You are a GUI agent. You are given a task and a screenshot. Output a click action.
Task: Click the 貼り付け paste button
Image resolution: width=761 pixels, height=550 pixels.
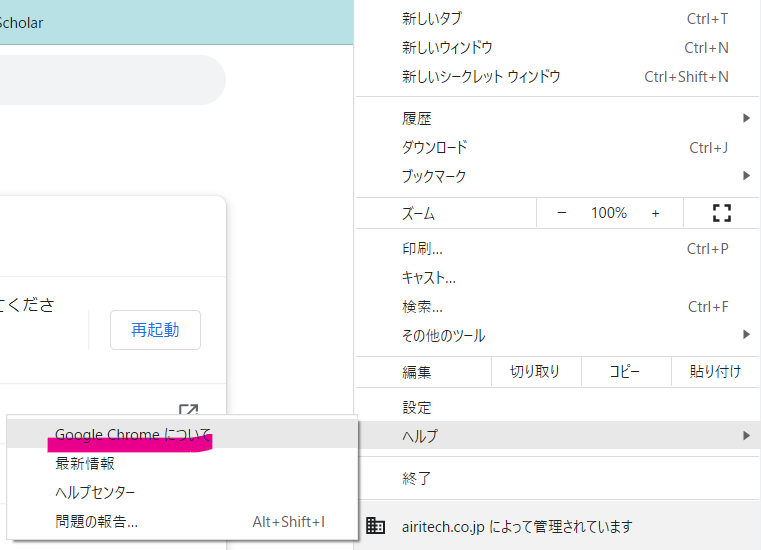pos(715,372)
